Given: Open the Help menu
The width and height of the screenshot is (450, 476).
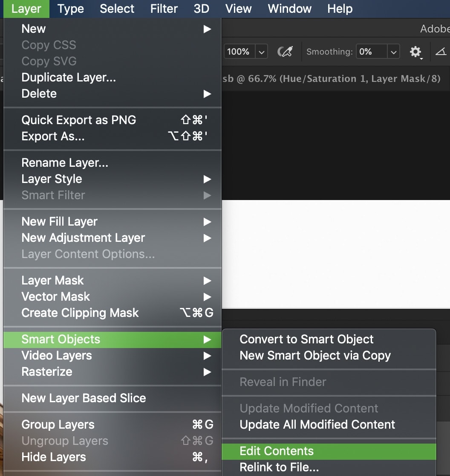Looking at the screenshot, I should coord(340,9).
